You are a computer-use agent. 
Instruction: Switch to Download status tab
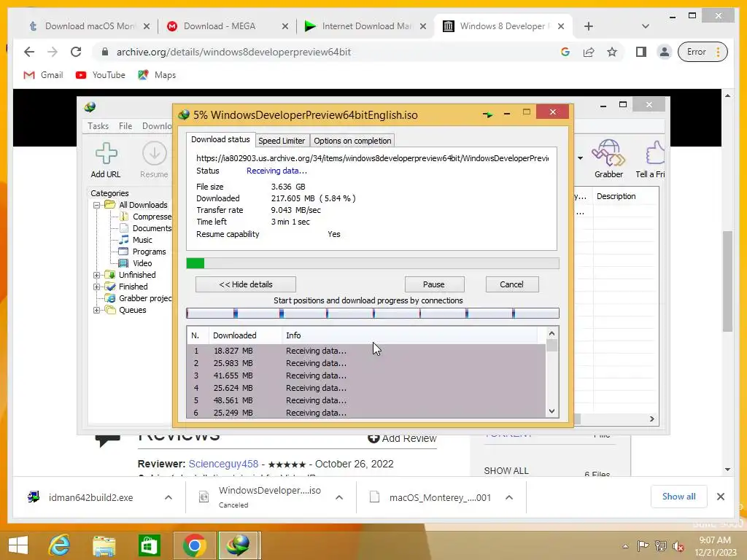tap(220, 139)
